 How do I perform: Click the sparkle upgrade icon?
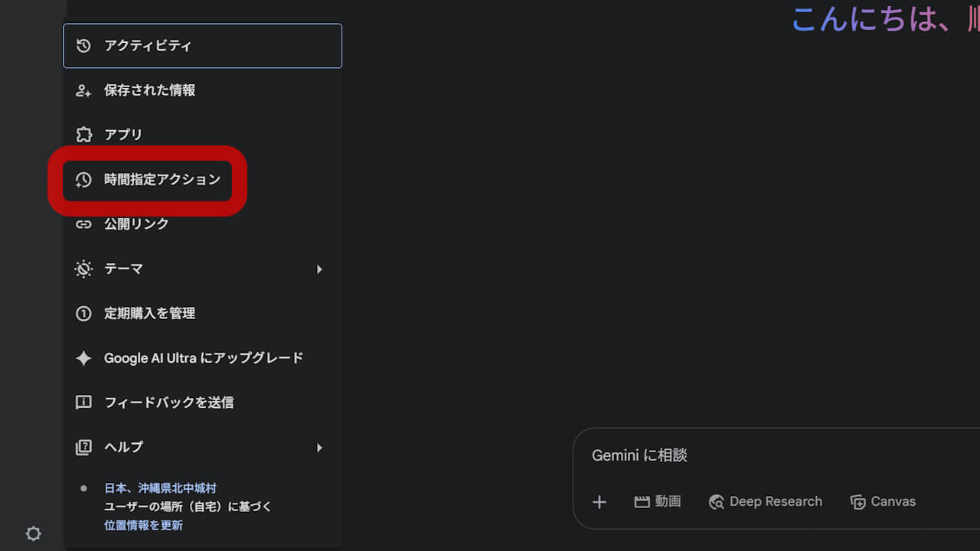click(83, 358)
